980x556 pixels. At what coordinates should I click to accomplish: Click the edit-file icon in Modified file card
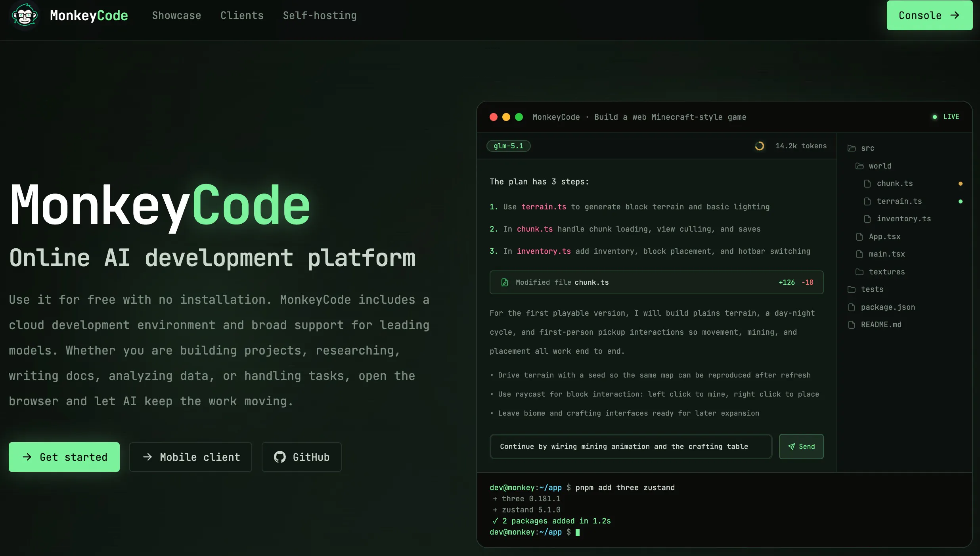coord(504,282)
